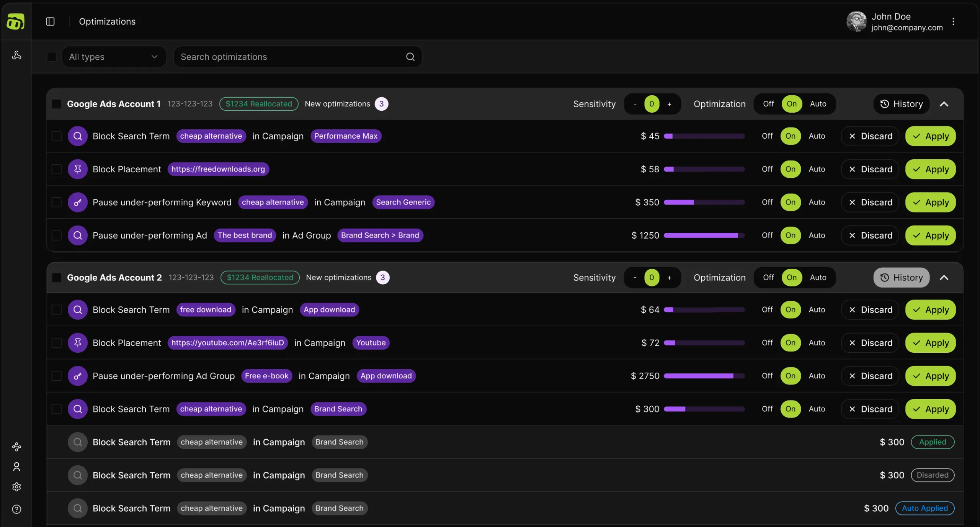The width and height of the screenshot is (980, 527).
Task: Tick checkbox for Pause under-performing Keyword row
Action: click(57, 202)
